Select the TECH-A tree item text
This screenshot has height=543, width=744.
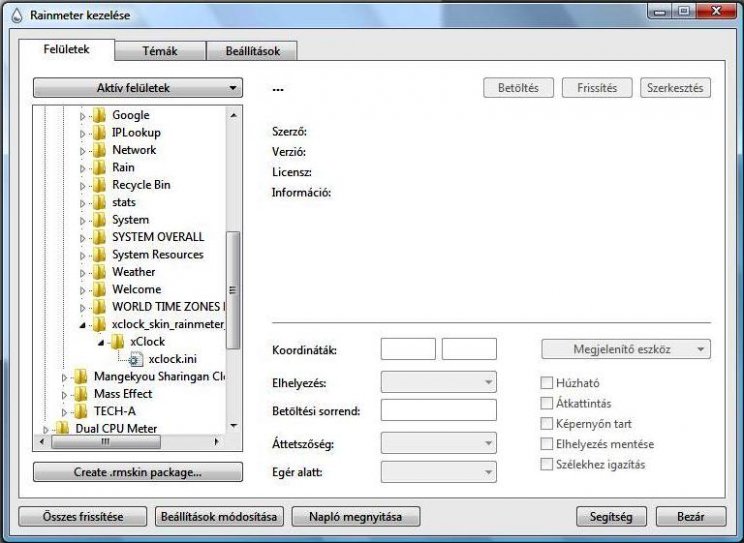pyautogui.click(x=115, y=411)
